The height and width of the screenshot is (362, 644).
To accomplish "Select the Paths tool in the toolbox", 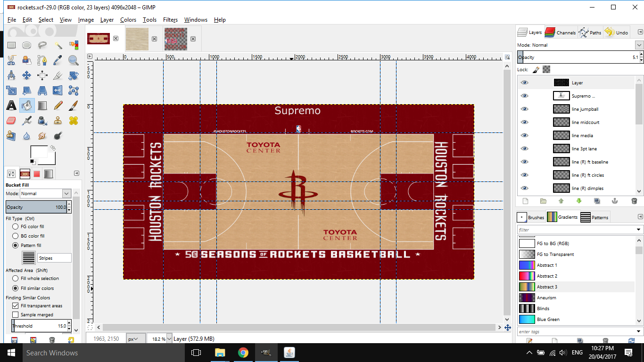I will click(42, 60).
